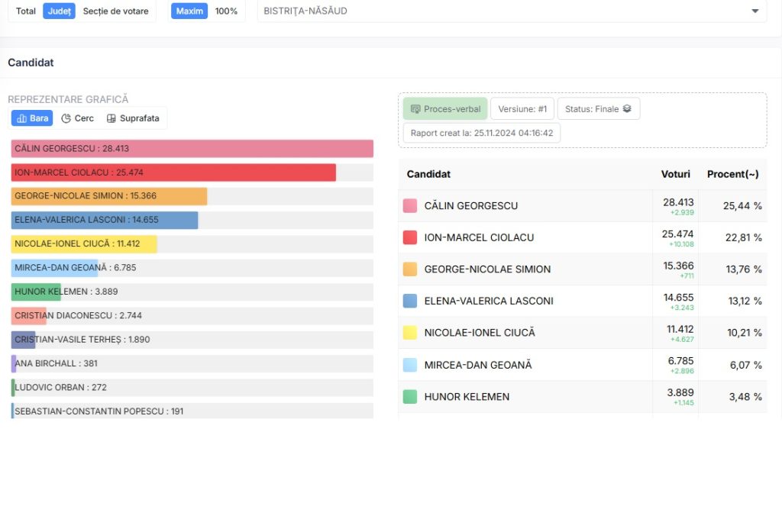The height and width of the screenshot is (532, 782).
Task: Sort table by Voturi column header
Action: coord(675,174)
